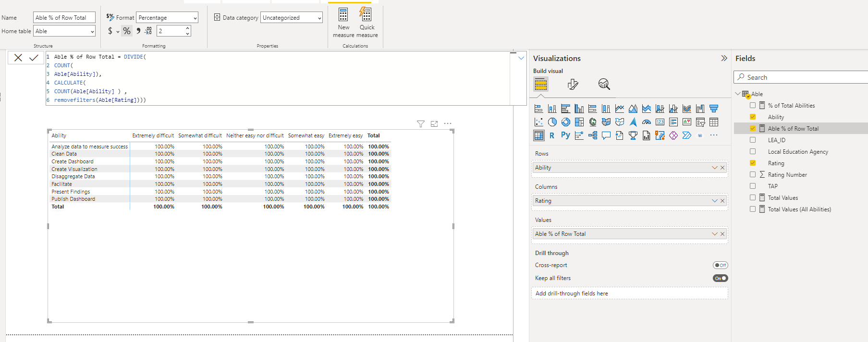The width and height of the screenshot is (868, 342).
Task: Open the Format visual paintbrush tab
Action: click(x=573, y=84)
